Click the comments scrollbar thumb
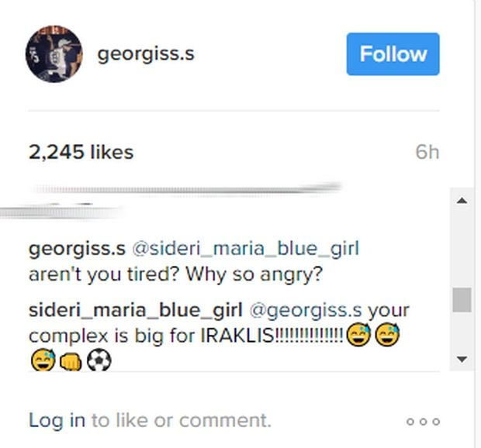Image resolution: width=481 pixels, height=448 pixels. pos(462,299)
